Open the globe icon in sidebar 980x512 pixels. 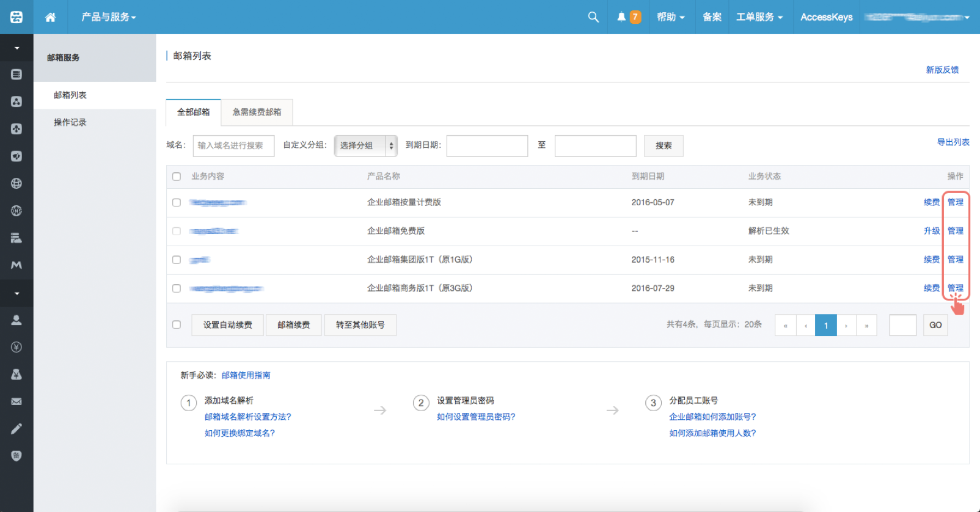(x=16, y=183)
